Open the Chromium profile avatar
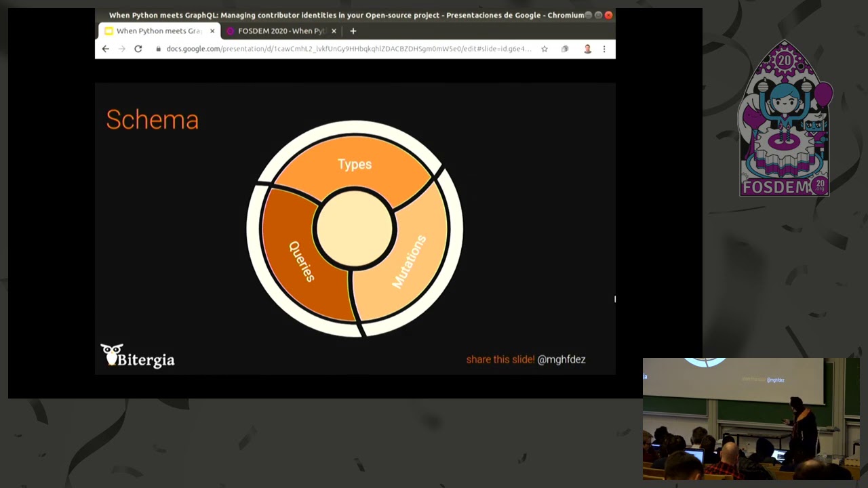The height and width of the screenshot is (488, 868). [x=587, y=49]
